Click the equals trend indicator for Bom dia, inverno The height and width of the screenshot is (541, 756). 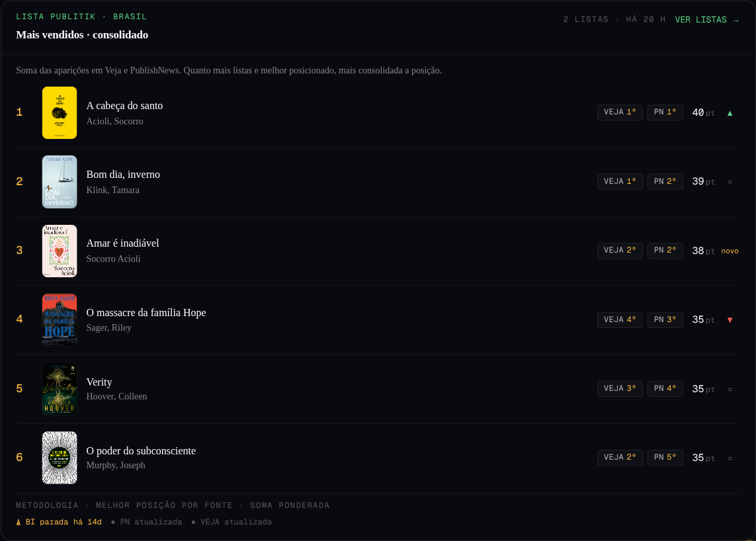coord(730,182)
